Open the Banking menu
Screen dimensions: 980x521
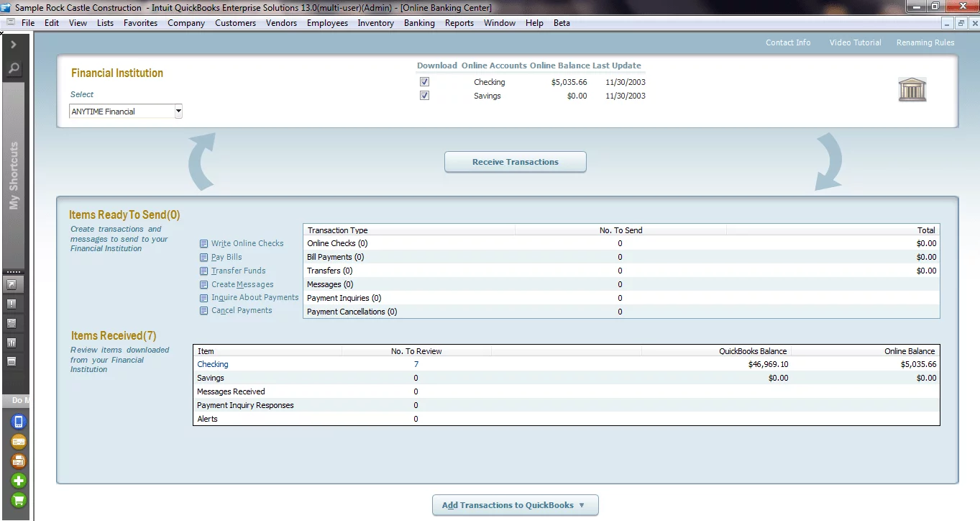419,22
